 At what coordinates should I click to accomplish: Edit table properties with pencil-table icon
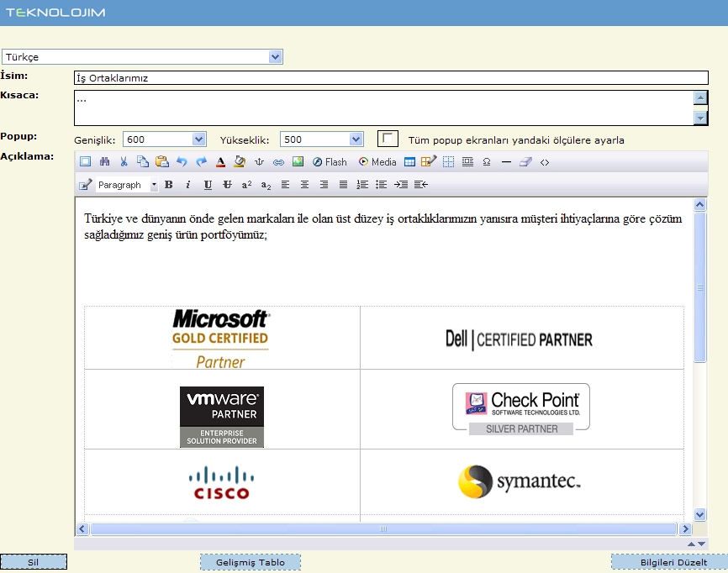429,162
